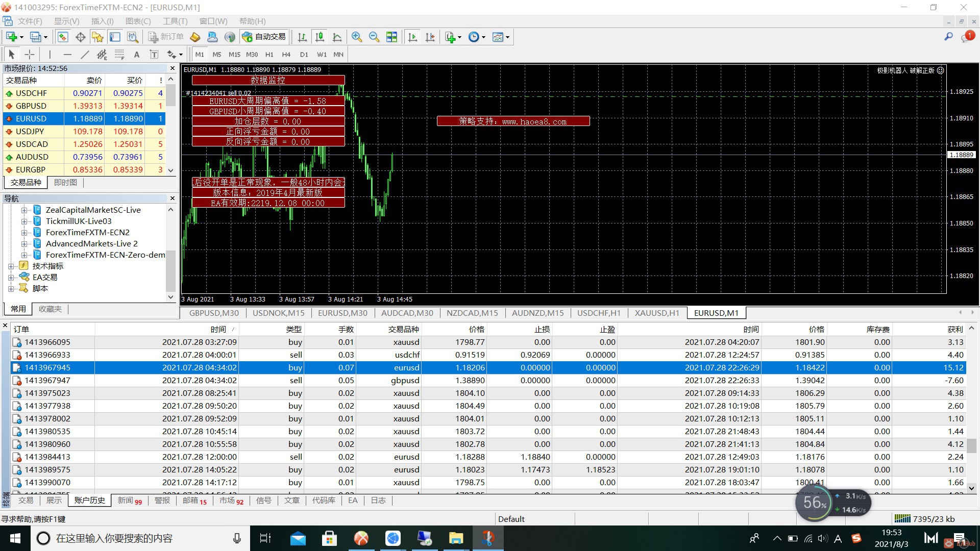The width and height of the screenshot is (980, 551).
Task: Open the search magnifier in toolbar
Action: tap(948, 37)
